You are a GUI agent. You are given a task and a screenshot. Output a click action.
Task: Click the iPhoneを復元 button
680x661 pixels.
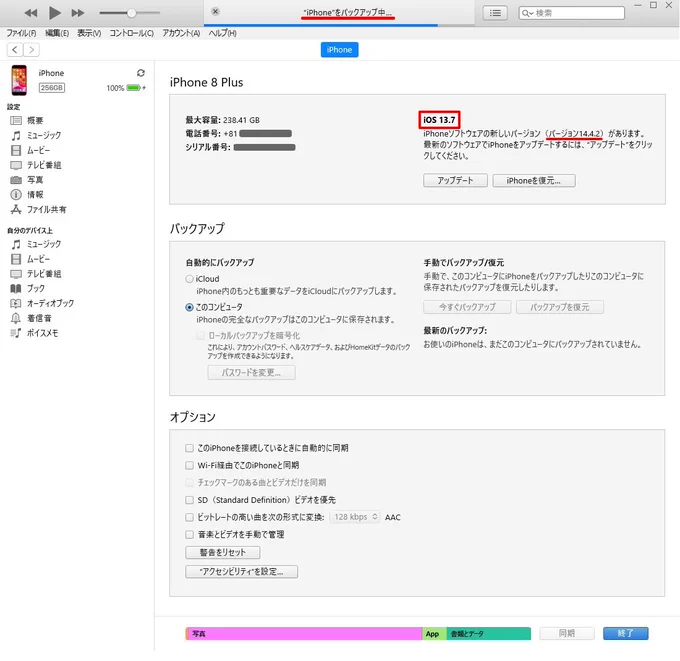coord(534,180)
